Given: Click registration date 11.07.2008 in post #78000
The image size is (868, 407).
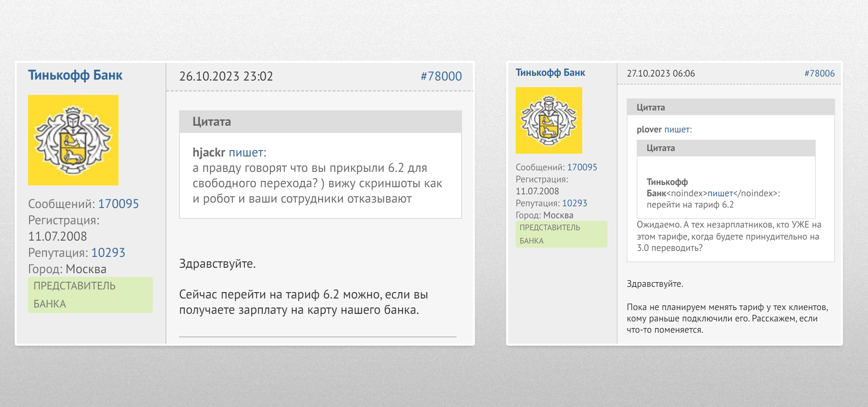Looking at the screenshot, I should coord(57,237).
